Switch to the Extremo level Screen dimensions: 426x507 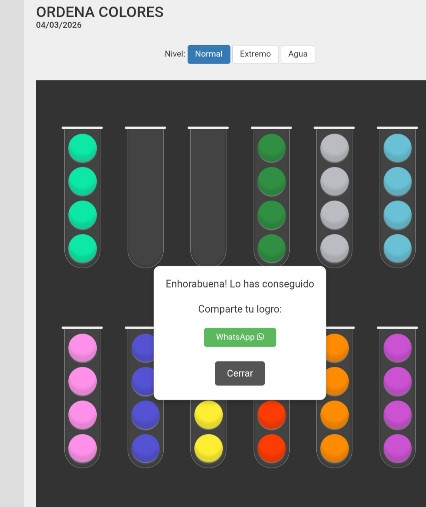pos(255,54)
